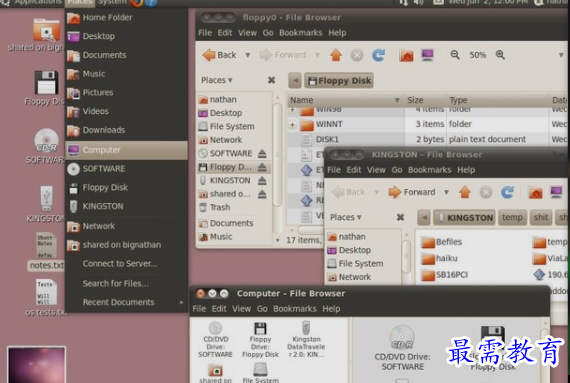Click Home icon in KINGSTON toolbar
This screenshot has height=383, width=570.
click(x=535, y=192)
